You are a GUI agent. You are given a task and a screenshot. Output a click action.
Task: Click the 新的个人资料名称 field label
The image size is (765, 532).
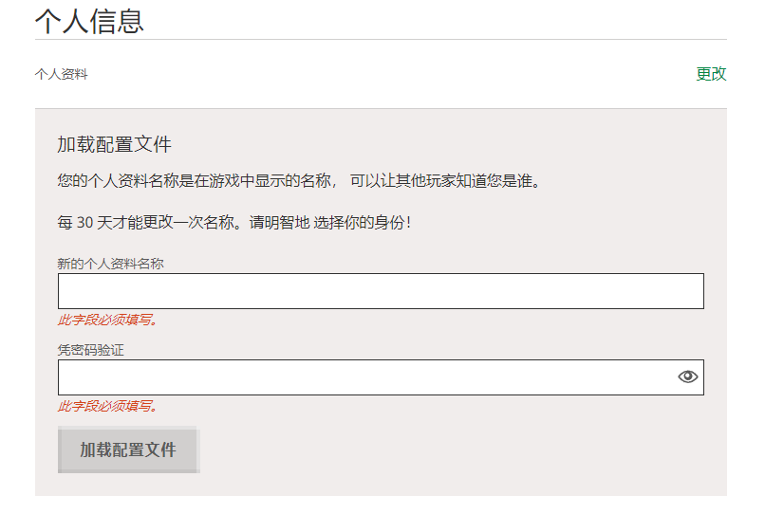(110, 264)
